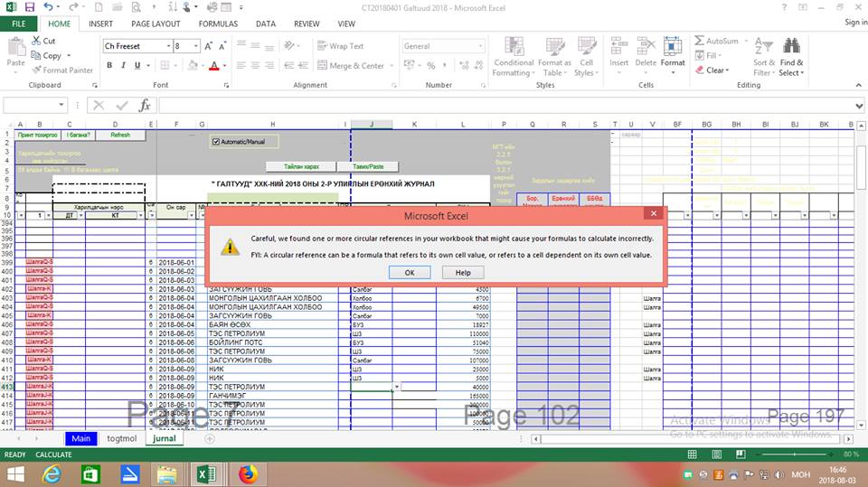Open the font size dropdown
Image resolution: width=868 pixels, height=487 pixels.
coord(197,46)
